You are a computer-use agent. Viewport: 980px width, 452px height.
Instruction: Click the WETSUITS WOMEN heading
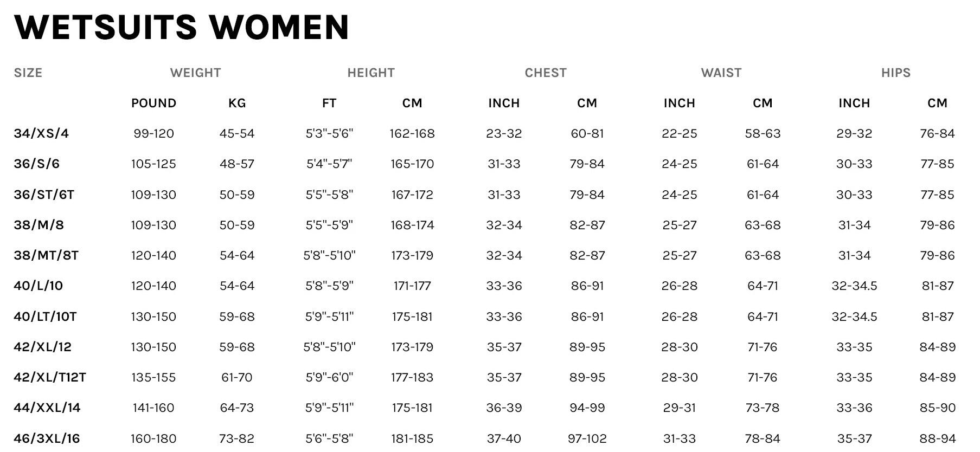coord(182,27)
